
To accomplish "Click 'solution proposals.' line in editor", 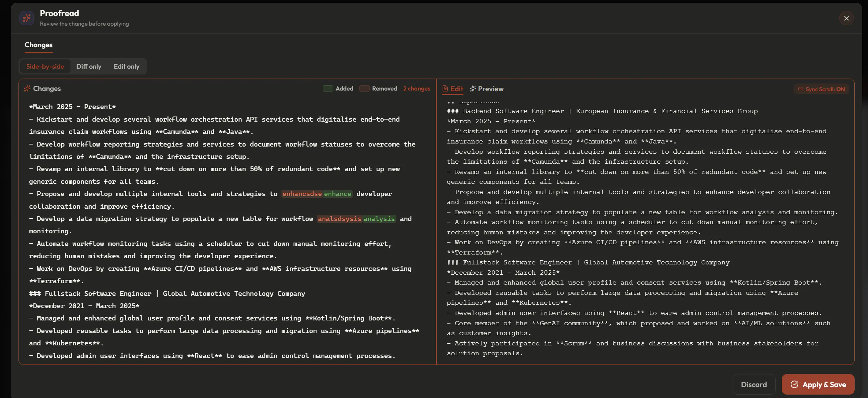I will (x=485, y=353).
